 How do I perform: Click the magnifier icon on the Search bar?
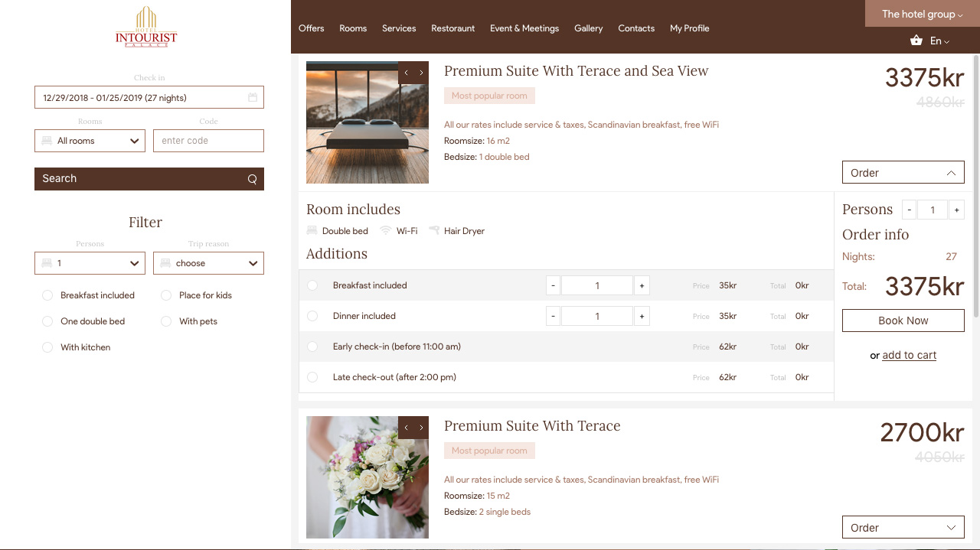252,179
